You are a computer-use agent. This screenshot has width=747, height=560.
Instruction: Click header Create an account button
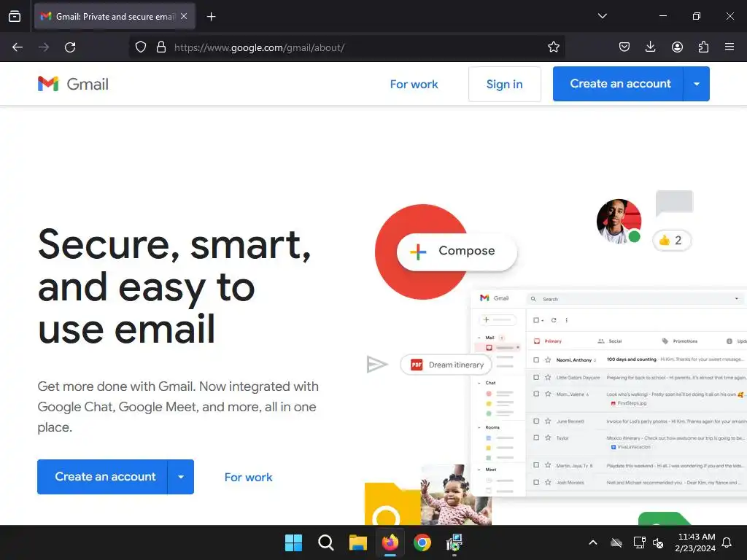coord(619,84)
